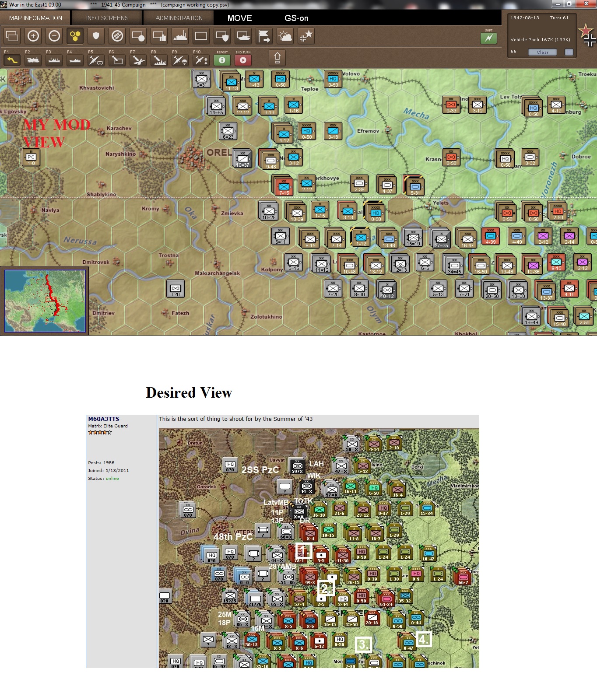Select the 14=65 unit counter
The width and height of the screenshot is (597, 700).
coord(216,106)
